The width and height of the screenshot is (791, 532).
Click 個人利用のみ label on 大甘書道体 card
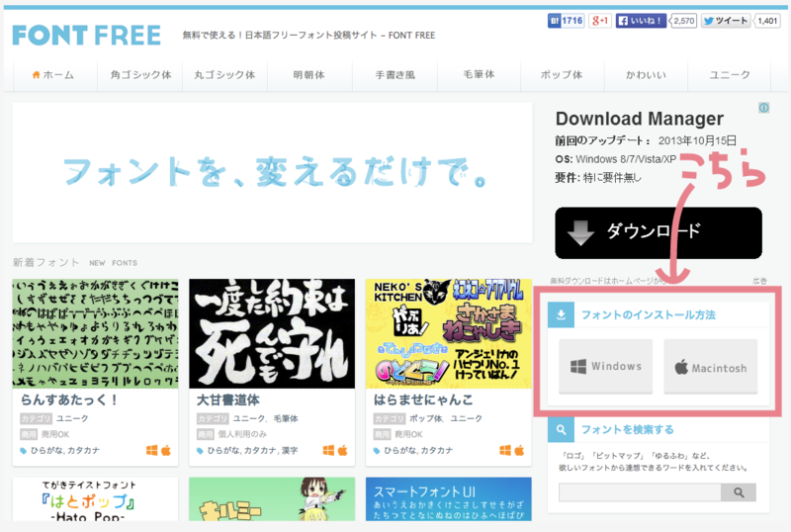pyautogui.click(x=242, y=434)
